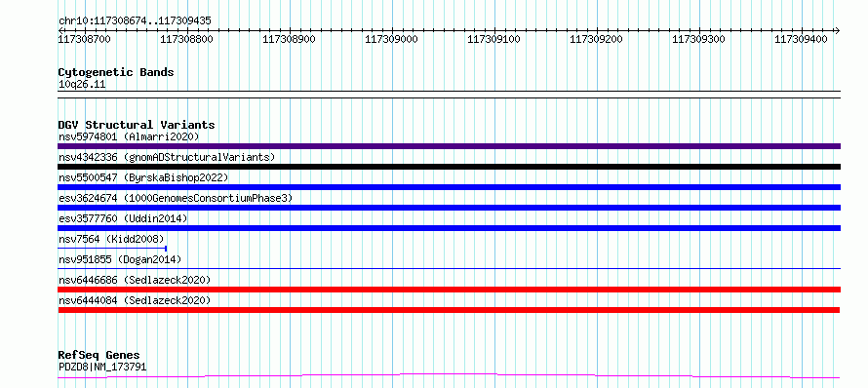The height and width of the screenshot is (388, 868).
Task: Click ruler position 117309400
Action: 802,39
